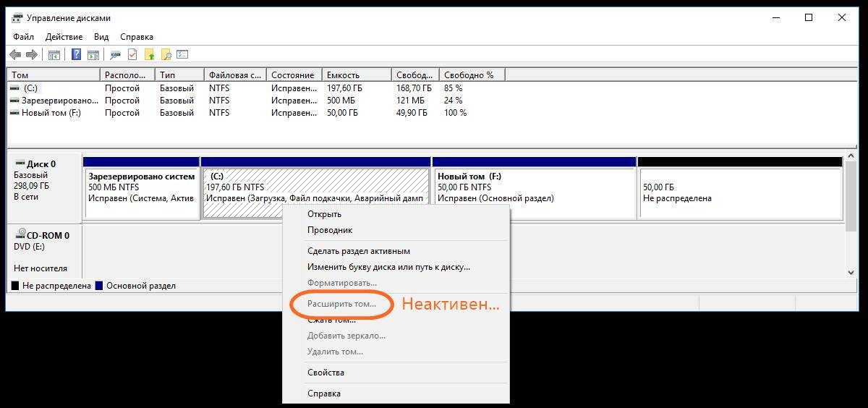Viewport: 868px width, 408px height.
Task: Click the Forward arrow toolbar icon
Action: pos(31,55)
